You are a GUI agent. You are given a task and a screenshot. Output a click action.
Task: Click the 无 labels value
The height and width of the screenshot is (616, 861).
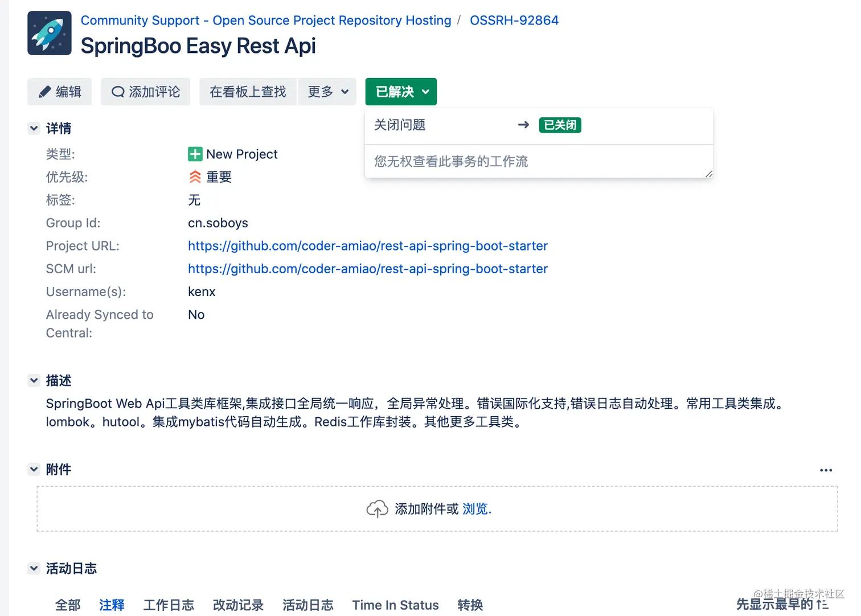coord(194,200)
